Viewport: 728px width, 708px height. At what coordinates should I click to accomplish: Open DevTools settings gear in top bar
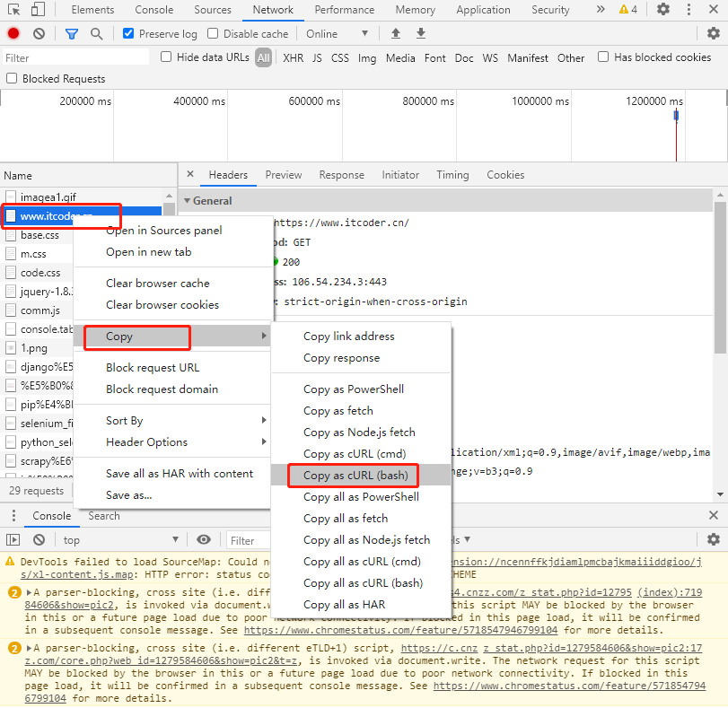[x=663, y=10]
